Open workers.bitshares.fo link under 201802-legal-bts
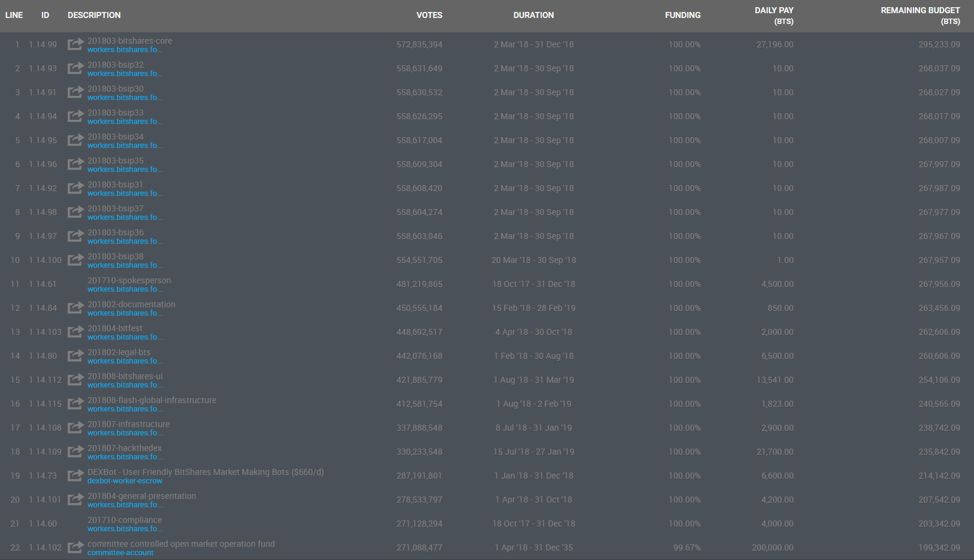Viewport: 974px width, 560px height. point(125,361)
